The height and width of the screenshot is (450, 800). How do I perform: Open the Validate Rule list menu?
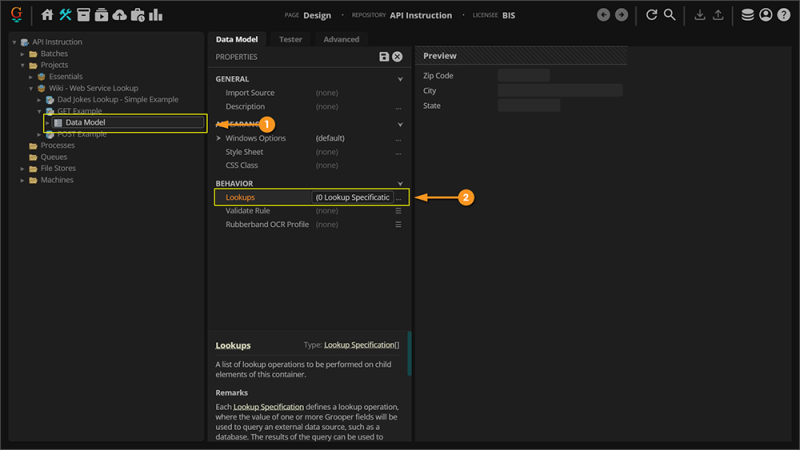click(x=398, y=211)
